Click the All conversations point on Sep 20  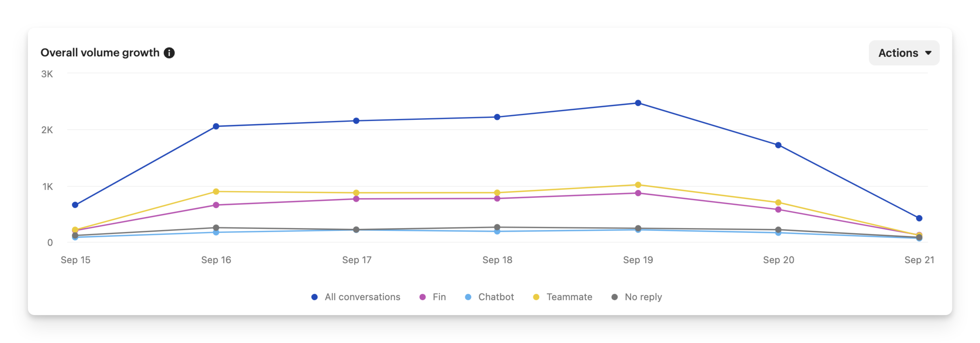[x=778, y=145]
